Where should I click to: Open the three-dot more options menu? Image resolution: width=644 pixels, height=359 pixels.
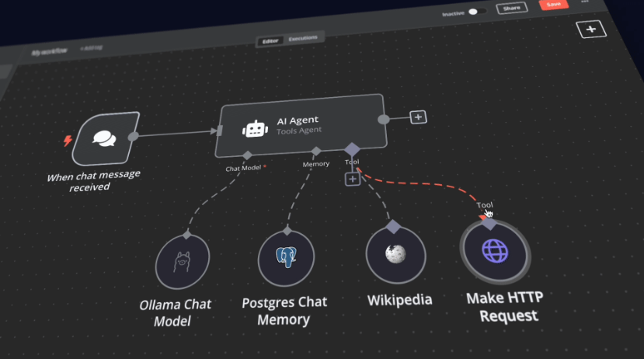(585, 2)
